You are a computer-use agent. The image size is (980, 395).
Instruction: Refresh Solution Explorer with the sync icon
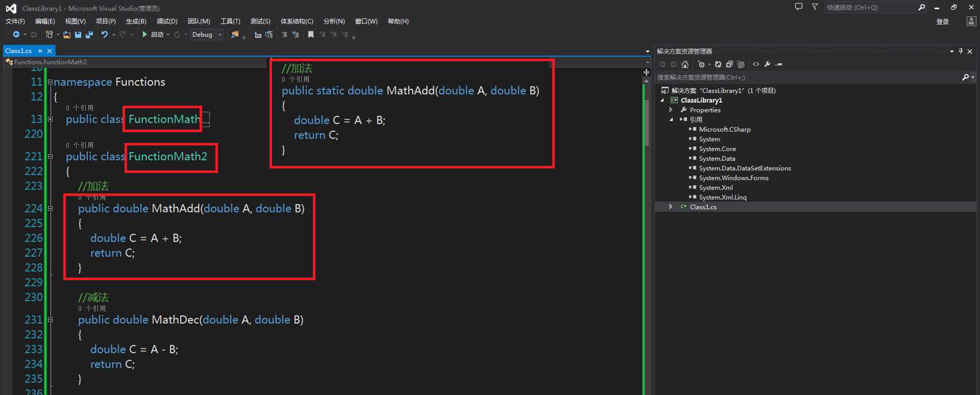coord(718,64)
